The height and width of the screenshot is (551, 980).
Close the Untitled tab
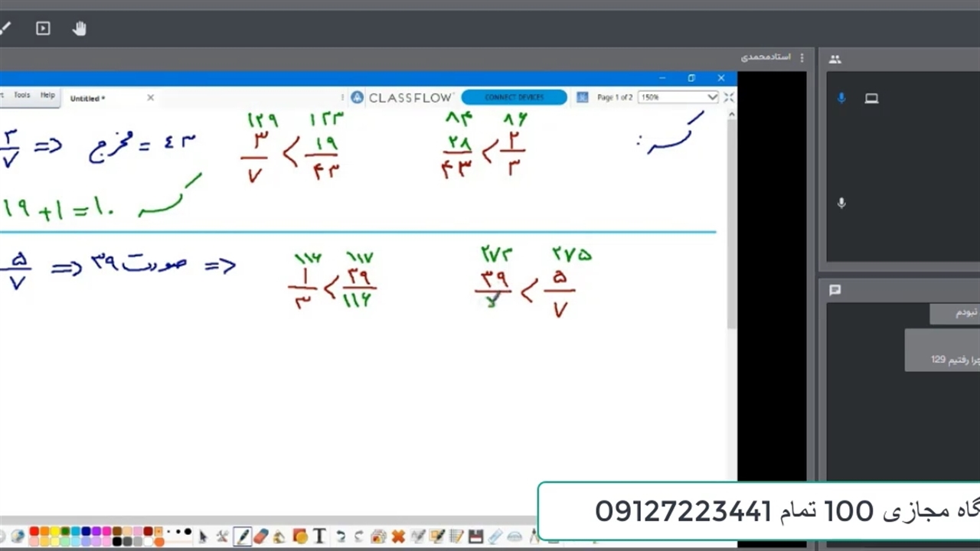tap(150, 98)
